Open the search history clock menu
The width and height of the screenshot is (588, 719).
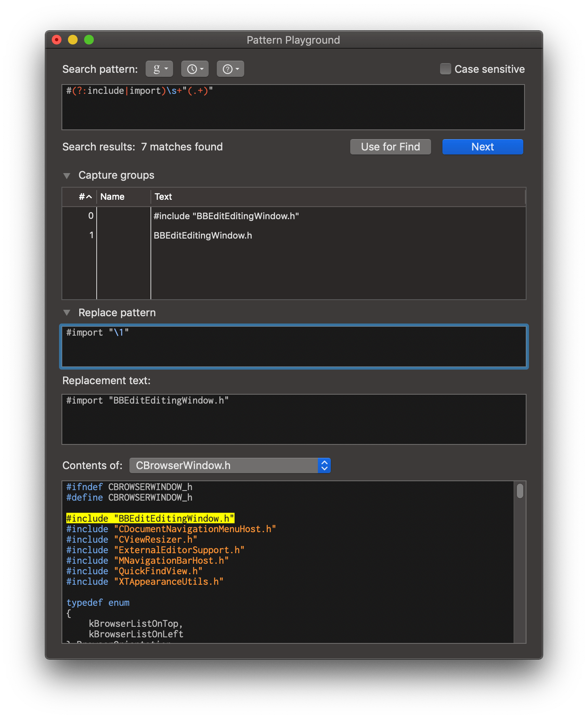click(x=195, y=69)
